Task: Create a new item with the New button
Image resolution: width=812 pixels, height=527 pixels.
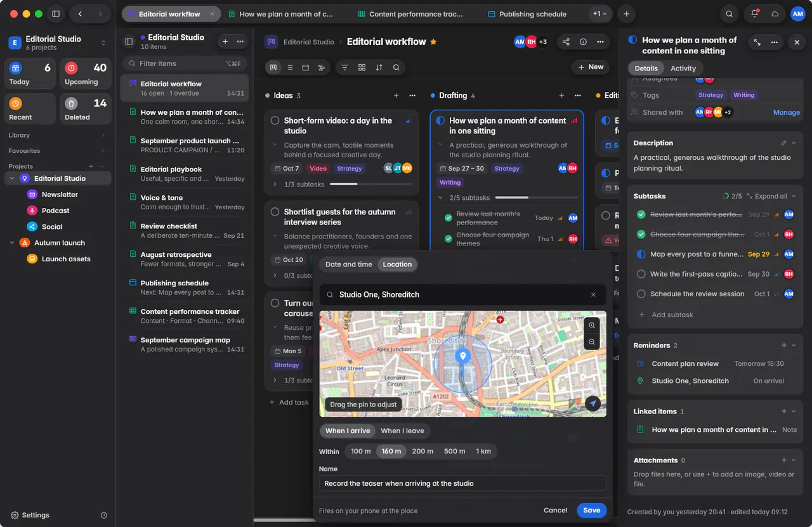Action: point(591,67)
